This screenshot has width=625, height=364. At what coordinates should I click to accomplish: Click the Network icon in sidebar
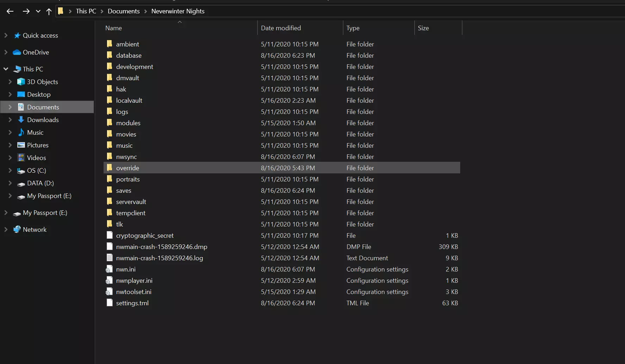click(17, 230)
